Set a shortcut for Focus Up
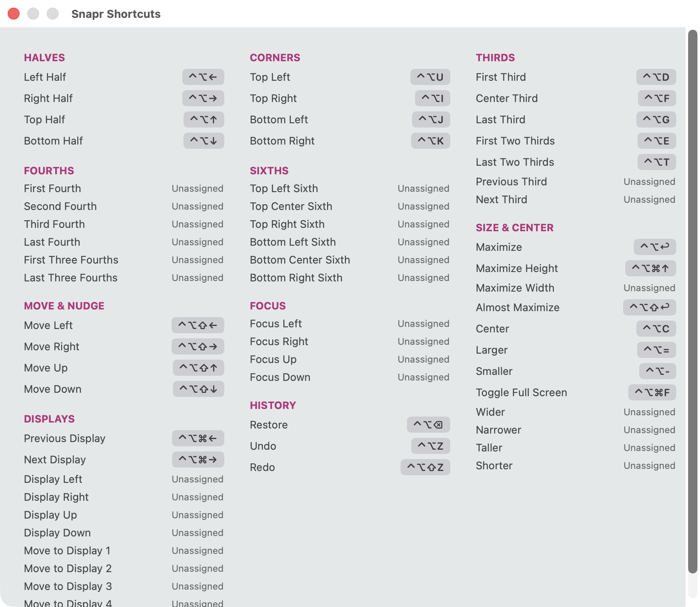The height and width of the screenshot is (607, 700). click(x=423, y=359)
